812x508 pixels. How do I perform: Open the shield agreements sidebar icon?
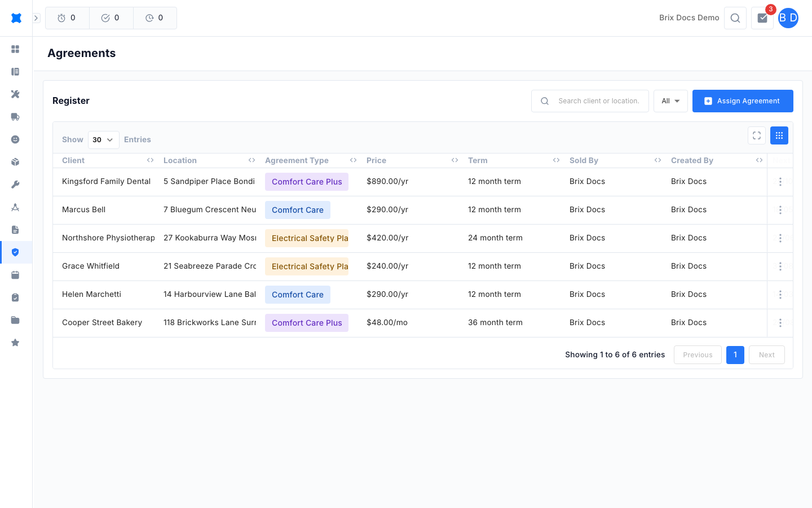pyautogui.click(x=15, y=252)
